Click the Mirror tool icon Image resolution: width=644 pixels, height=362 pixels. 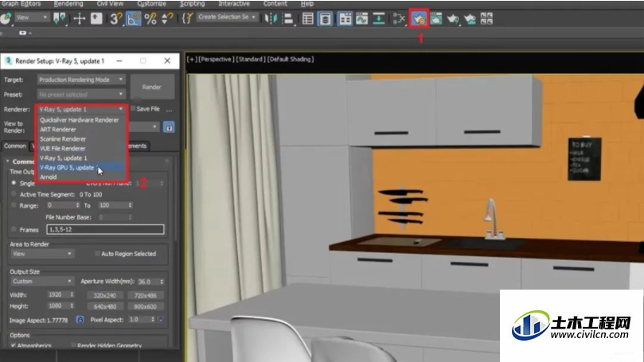271,18
